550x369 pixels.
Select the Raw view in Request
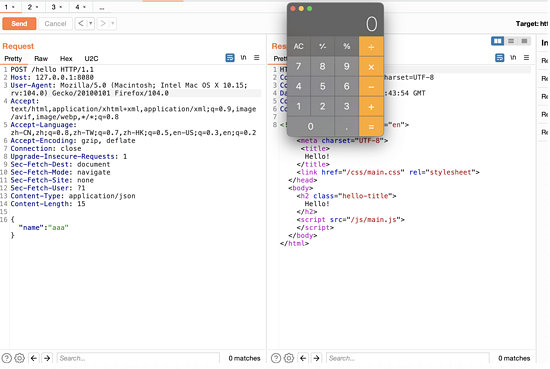point(41,59)
